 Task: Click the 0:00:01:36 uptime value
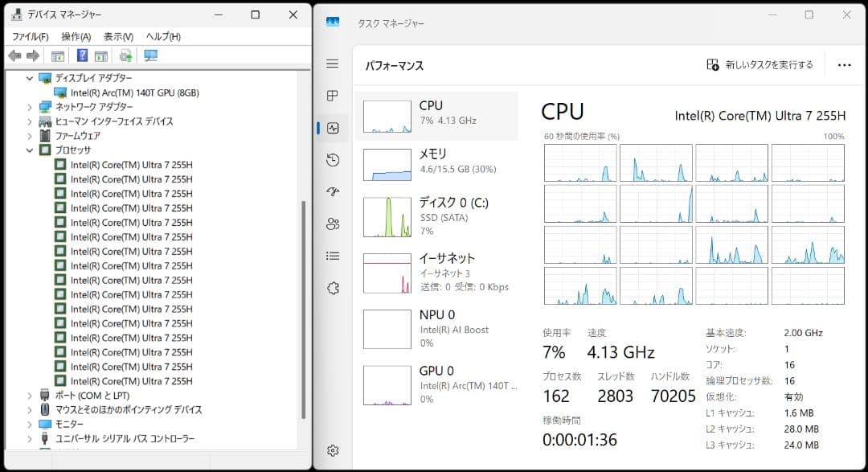(579, 440)
